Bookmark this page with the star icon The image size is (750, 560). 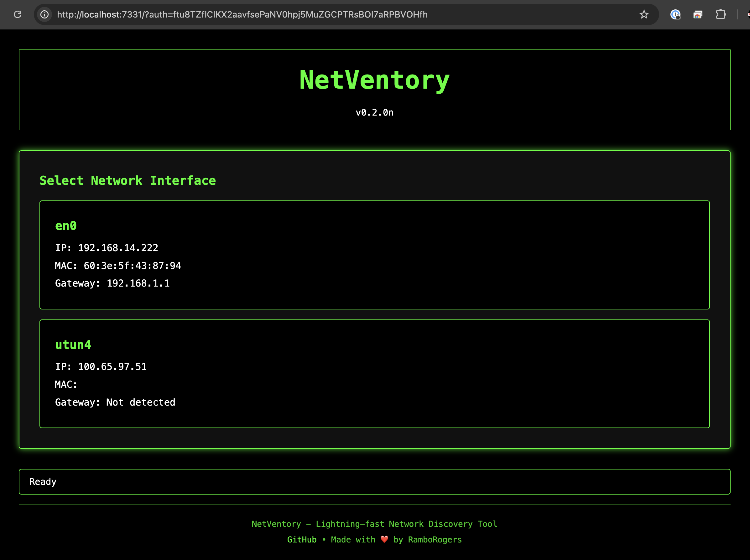click(x=644, y=14)
